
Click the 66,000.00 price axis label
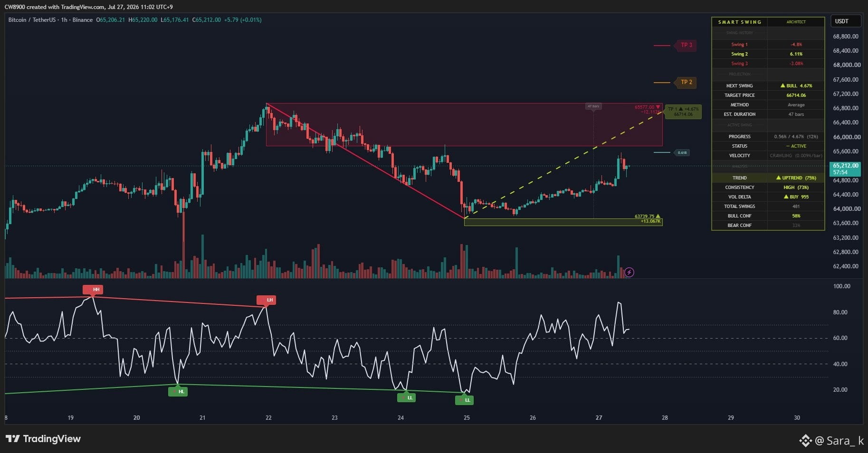847,137
